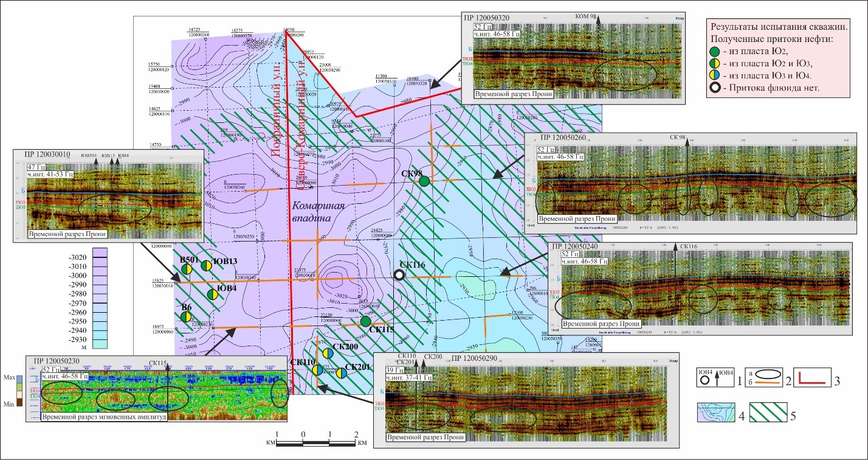Click the CK110 well marker

coord(317,369)
